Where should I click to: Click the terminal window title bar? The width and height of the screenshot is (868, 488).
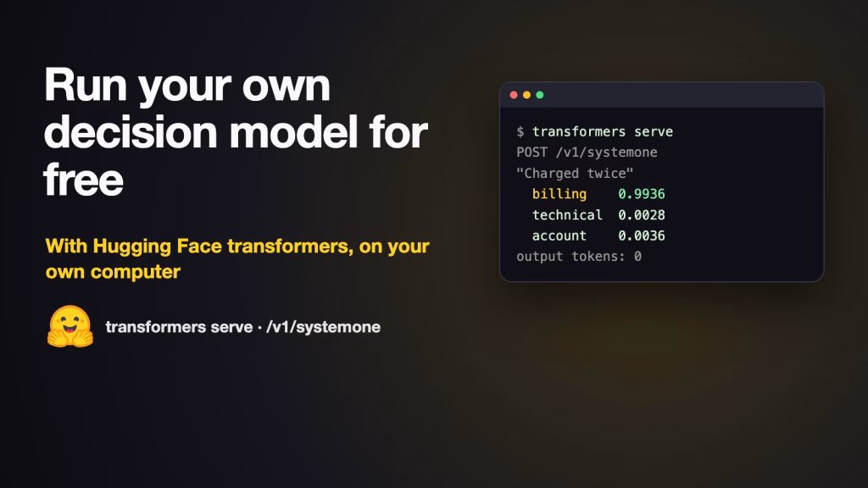pos(661,95)
